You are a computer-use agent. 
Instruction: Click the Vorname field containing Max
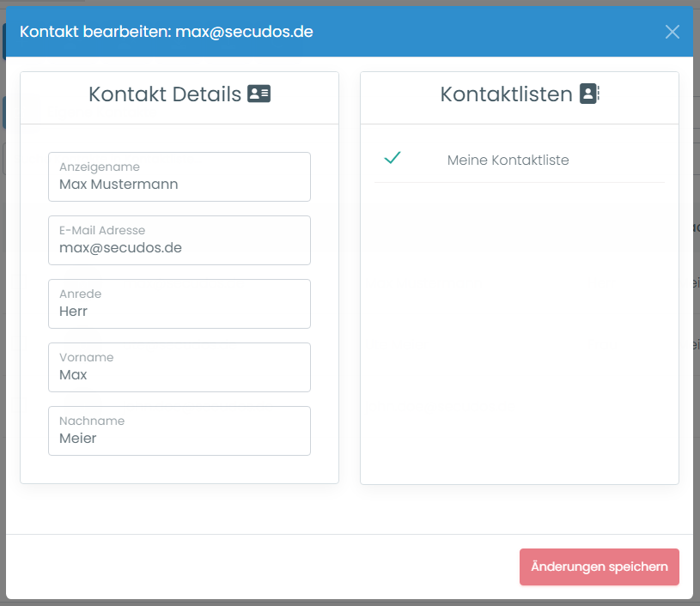point(180,367)
